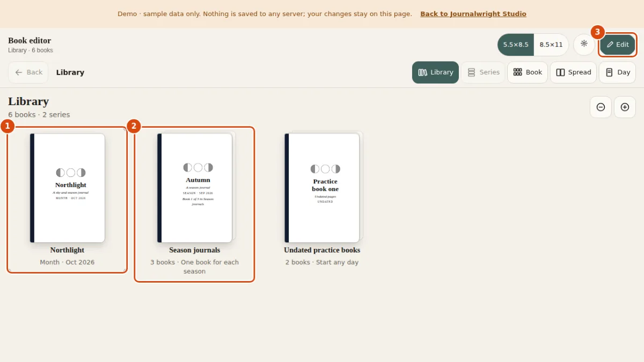Image resolution: width=644 pixels, height=362 pixels.
Task: Switch page size to 8.5×11
Action: [551, 45]
